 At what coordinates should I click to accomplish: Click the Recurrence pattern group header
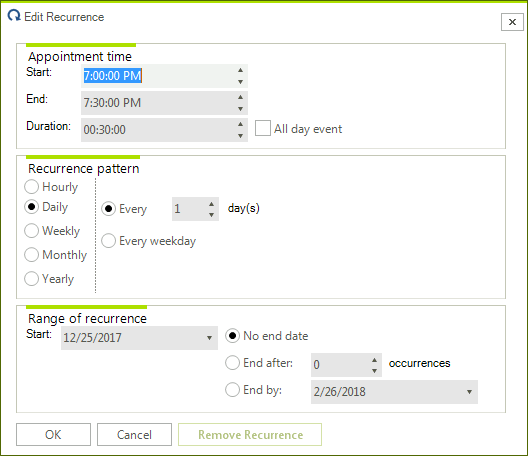point(84,168)
